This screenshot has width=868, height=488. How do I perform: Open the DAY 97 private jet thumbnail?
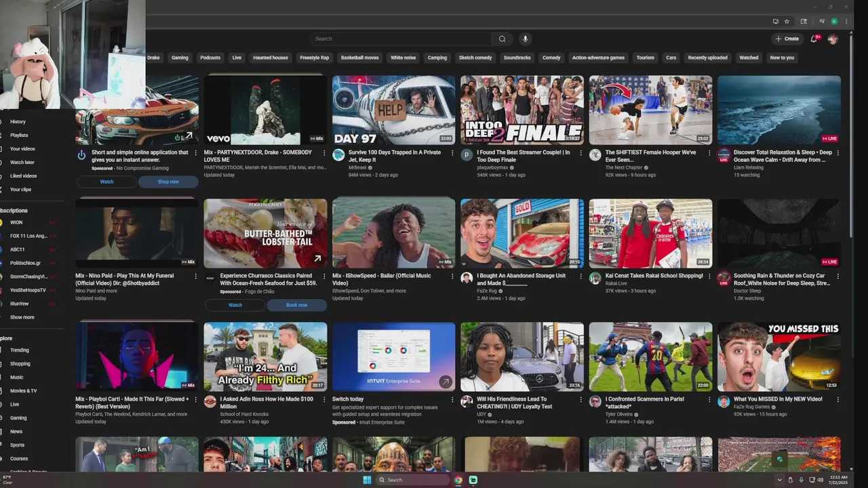(393, 110)
